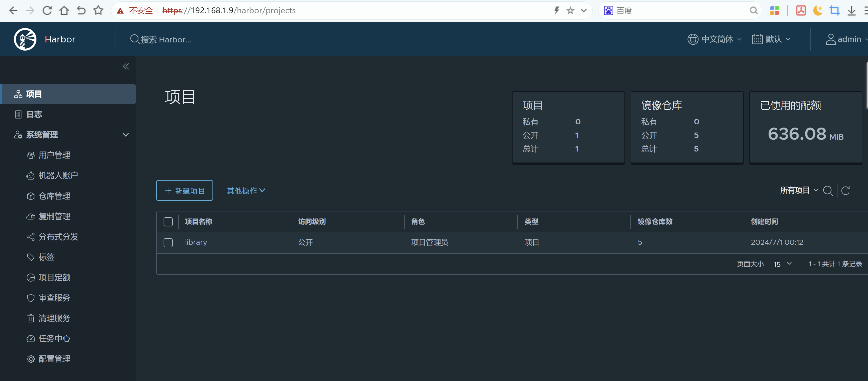The height and width of the screenshot is (381, 868).
Task: Click the search magnifier next to 所有项目
Action: click(828, 190)
